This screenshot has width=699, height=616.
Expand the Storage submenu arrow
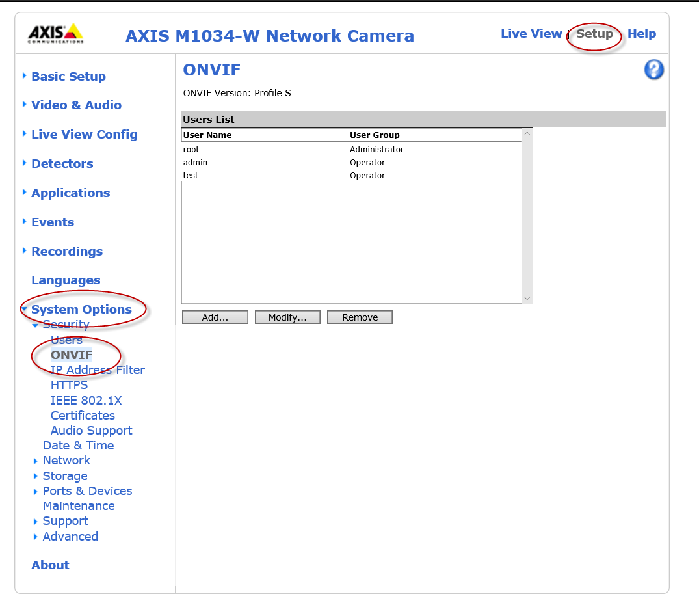point(35,476)
